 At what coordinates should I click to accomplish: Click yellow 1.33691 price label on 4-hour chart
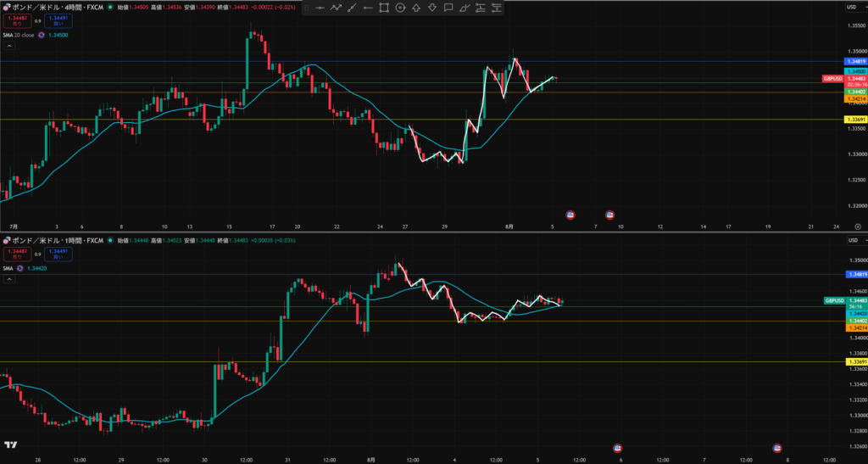click(856, 119)
